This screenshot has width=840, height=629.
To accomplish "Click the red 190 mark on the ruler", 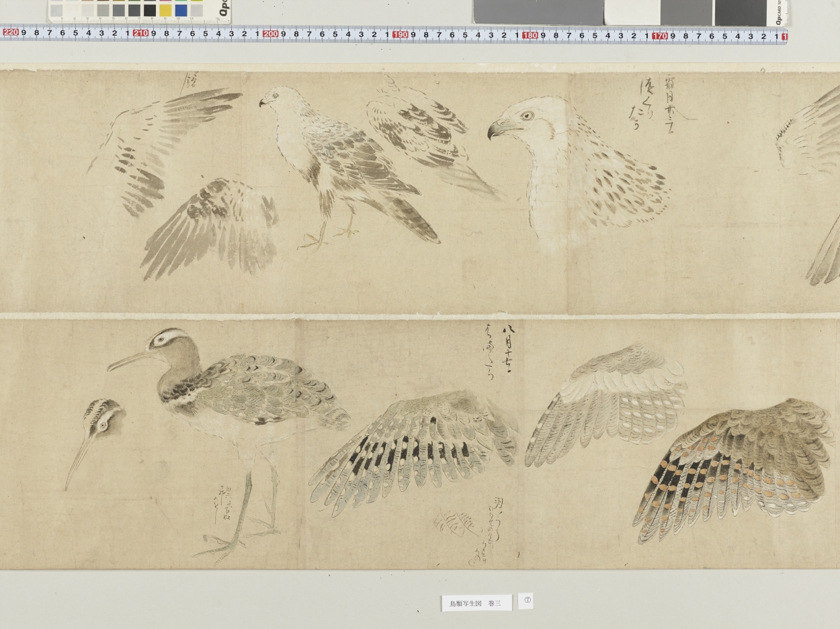I will point(400,34).
